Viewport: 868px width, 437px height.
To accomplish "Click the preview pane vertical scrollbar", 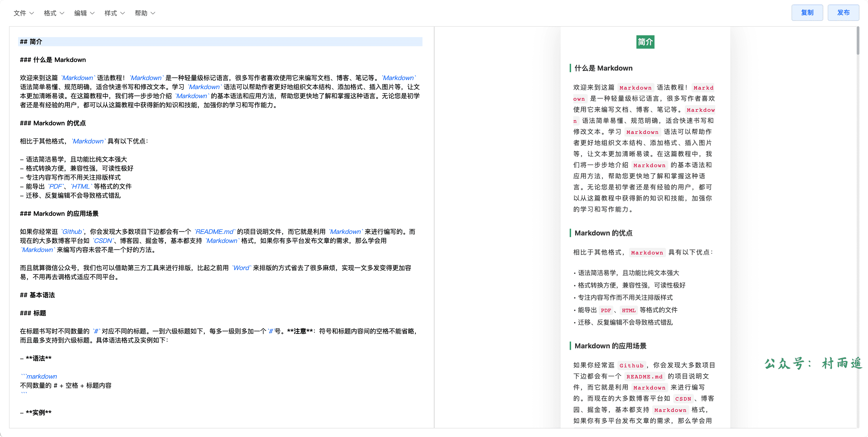I will coord(858,40).
